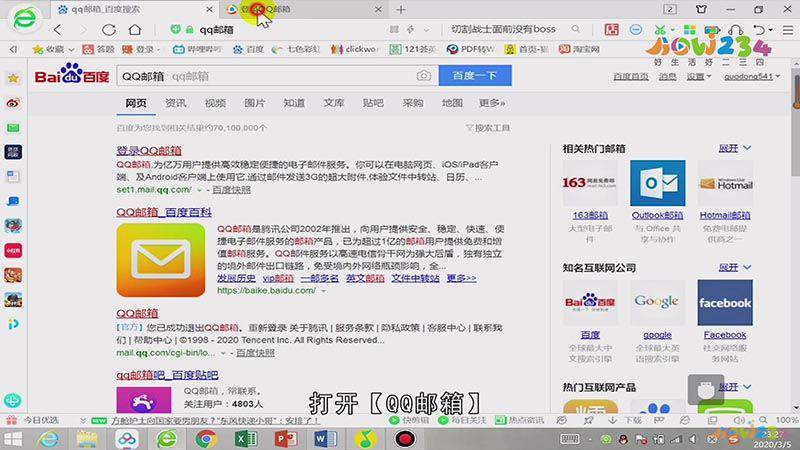The image size is (800, 450).
Task: Open the browser home page icon
Action: (135, 30)
